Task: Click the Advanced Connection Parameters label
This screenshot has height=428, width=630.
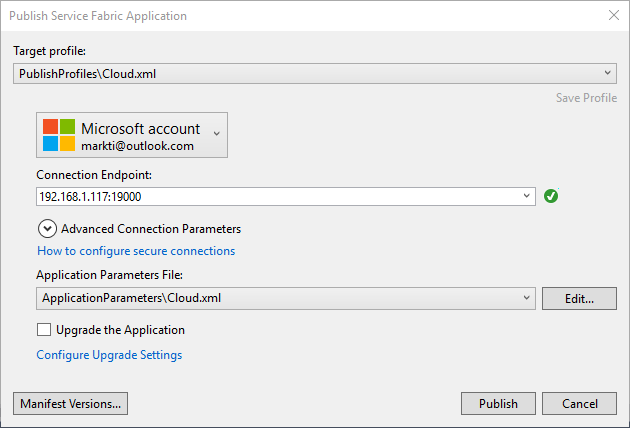Action: click(151, 229)
